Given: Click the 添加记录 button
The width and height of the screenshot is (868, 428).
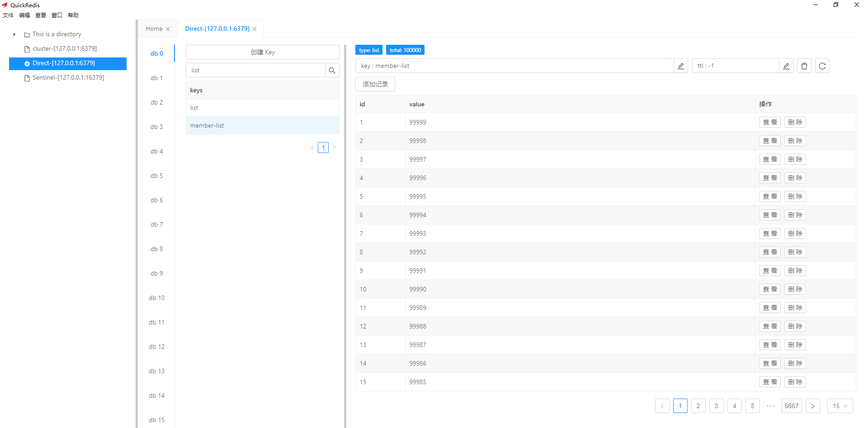Looking at the screenshot, I should point(375,84).
